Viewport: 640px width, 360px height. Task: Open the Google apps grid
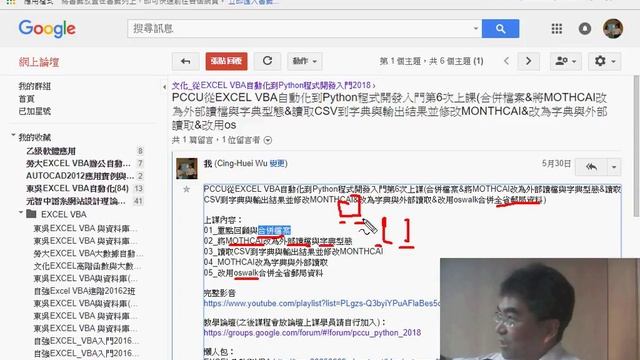[557, 29]
